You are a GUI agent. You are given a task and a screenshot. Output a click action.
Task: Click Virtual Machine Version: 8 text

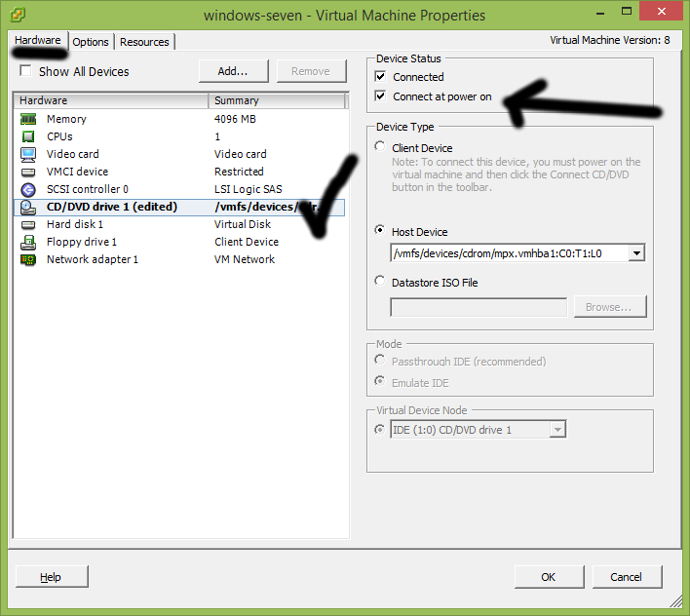tap(610, 41)
